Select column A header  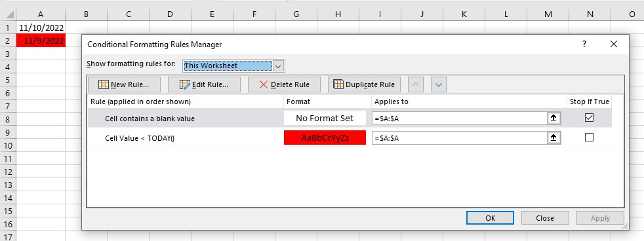[41, 14]
